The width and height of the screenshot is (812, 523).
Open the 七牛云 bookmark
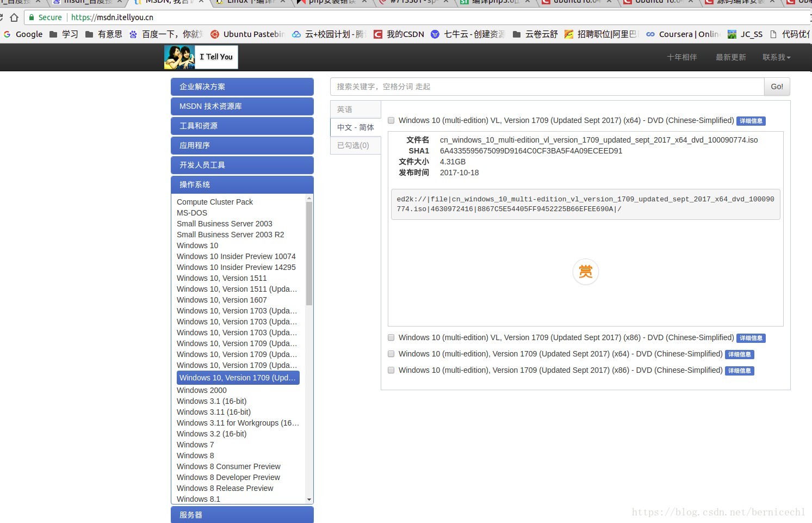pos(468,34)
